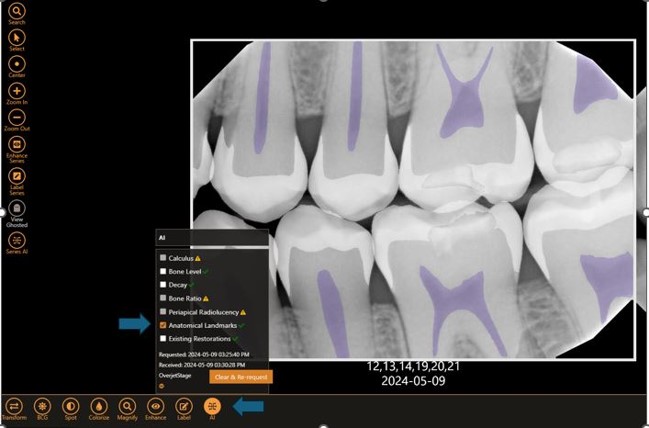Click the Zoom Out icon
Image resolution: width=649 pixels, height=428 pixels.
pos(17,118)
